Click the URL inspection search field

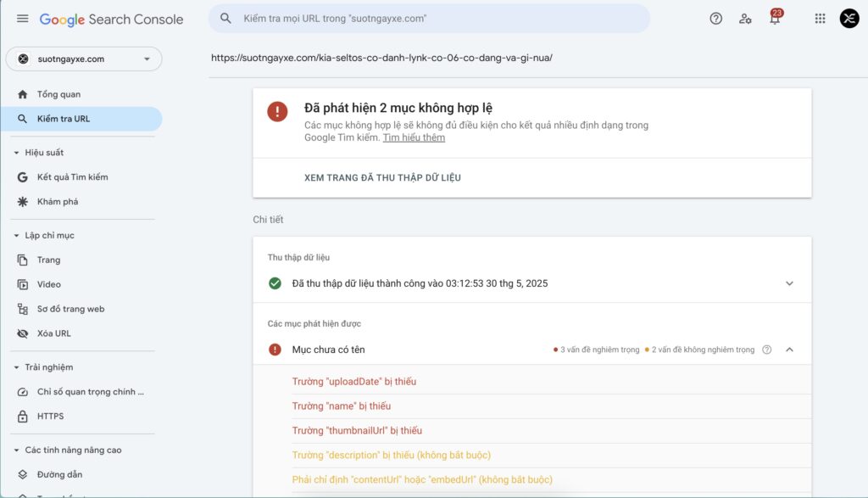(429, 19)
